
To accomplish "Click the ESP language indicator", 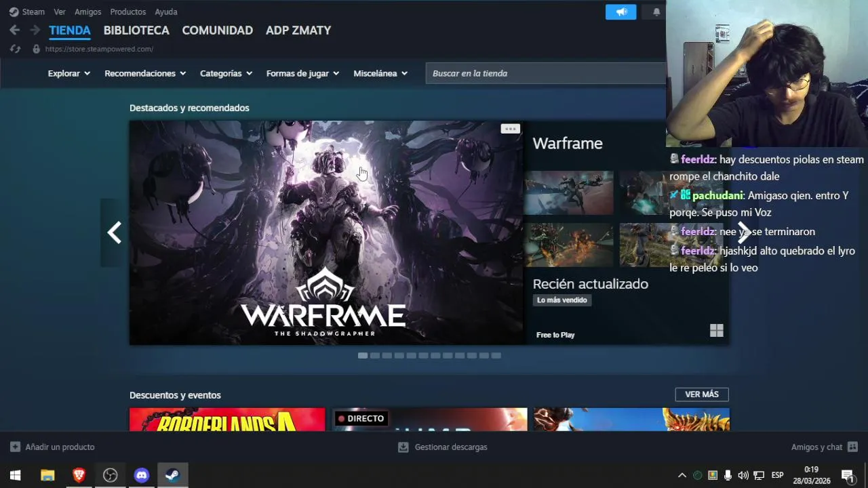I will pos(778,475).
